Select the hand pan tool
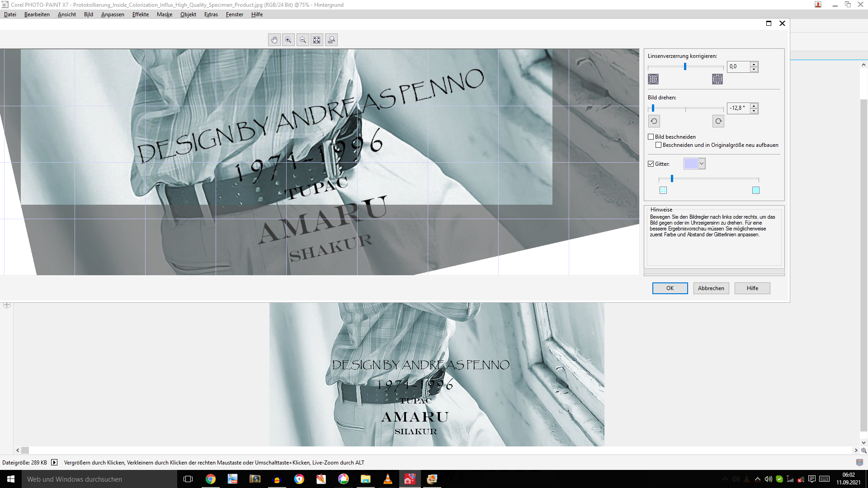This screenshot has height=488, width=868. click(x=274, y=40)
